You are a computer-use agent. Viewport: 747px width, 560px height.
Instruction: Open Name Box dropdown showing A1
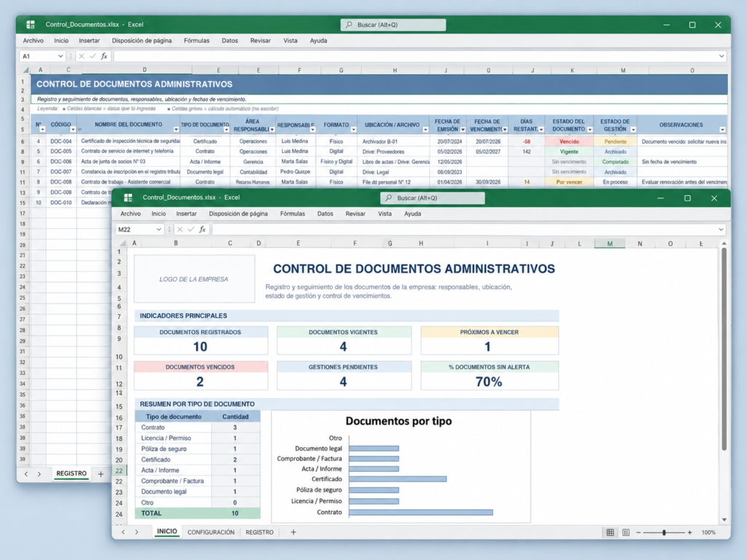click(61, 56)
